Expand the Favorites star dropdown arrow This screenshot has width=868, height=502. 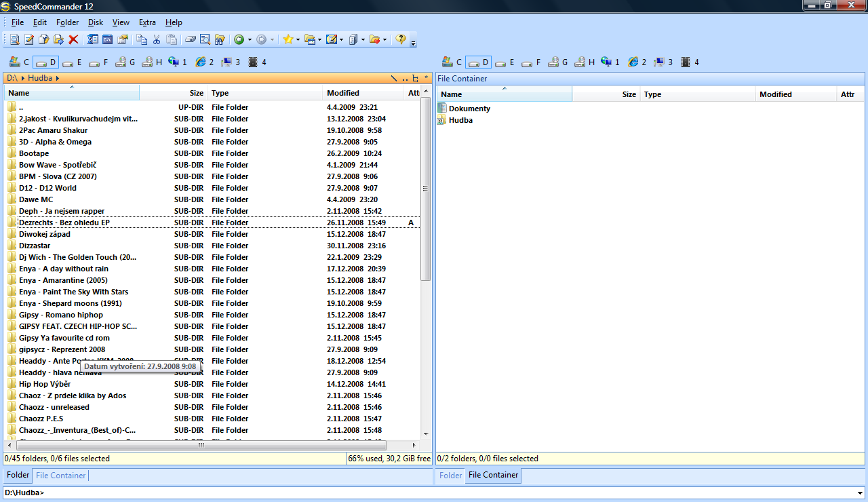pos(297,40)
